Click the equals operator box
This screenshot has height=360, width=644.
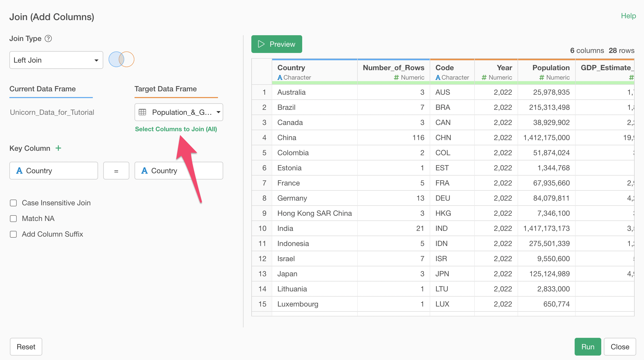click(116, 171)
